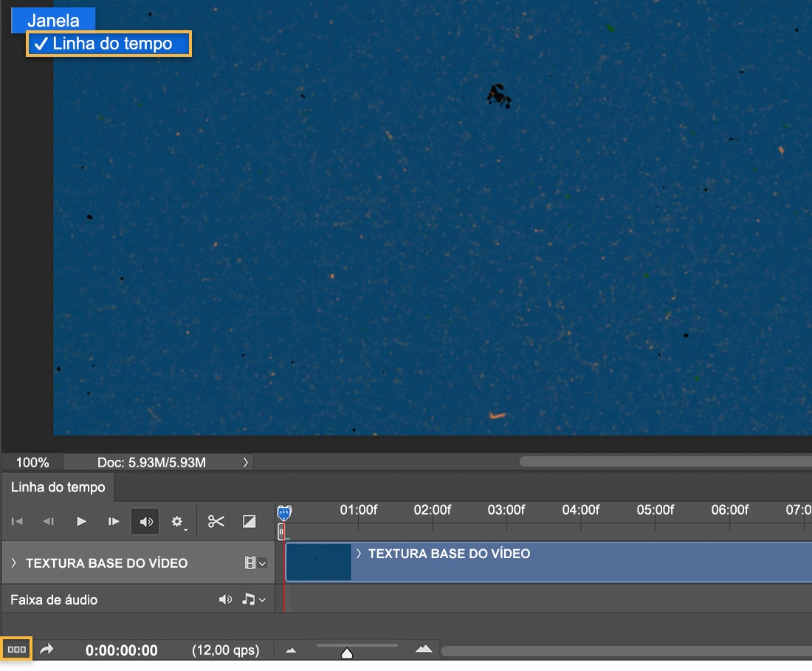Mute the Faixa de áudio track
Image resolution: width=812 pixels, height=671 pixels.
[x=225, y=599]
